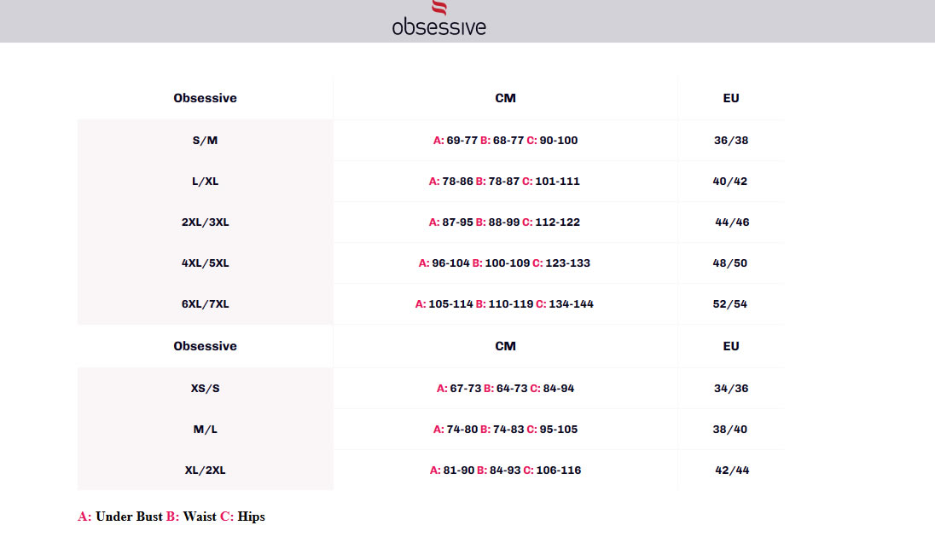
Task: Select the 2XL/3XL size label
Action: click(x=205, y=222)
